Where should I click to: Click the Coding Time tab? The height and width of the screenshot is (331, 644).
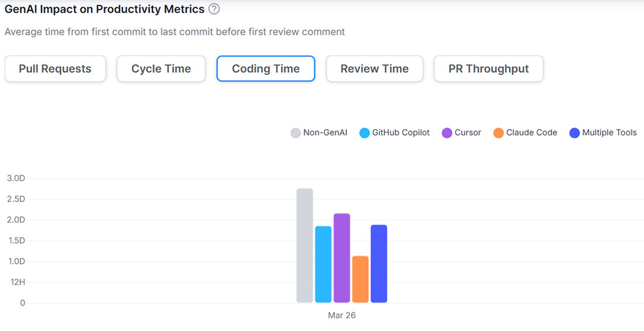click(266, 69)
